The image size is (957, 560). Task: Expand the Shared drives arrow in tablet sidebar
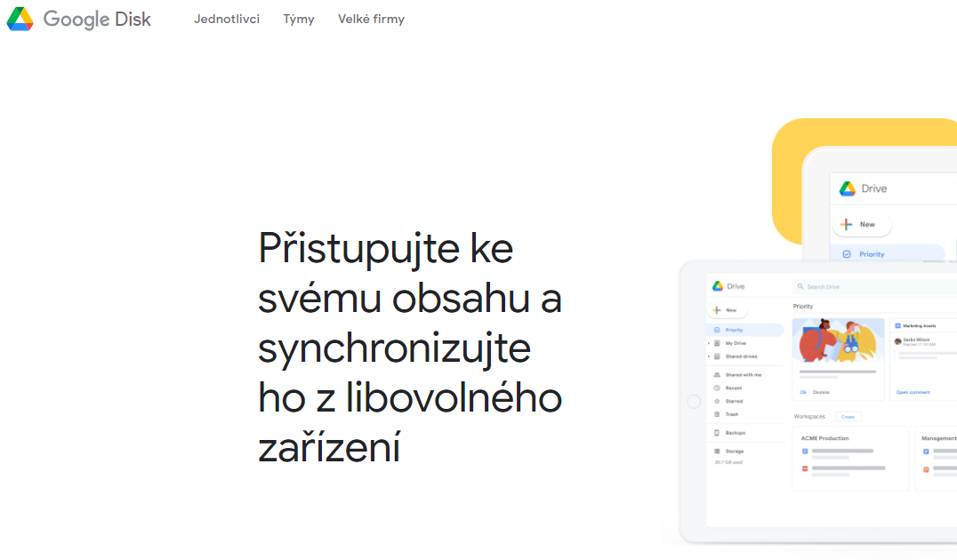pyautogui.click(x=709, y=356)
